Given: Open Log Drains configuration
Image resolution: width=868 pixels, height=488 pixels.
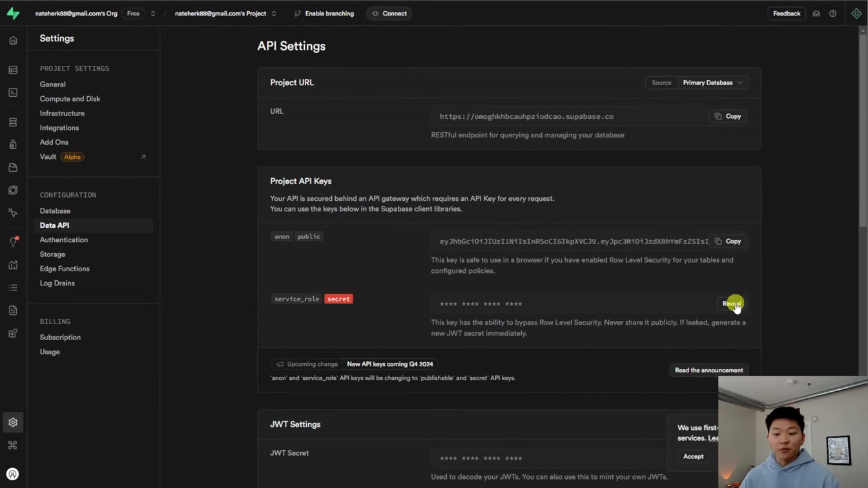Looking at the screenshot, I should [x=57, y=283].
